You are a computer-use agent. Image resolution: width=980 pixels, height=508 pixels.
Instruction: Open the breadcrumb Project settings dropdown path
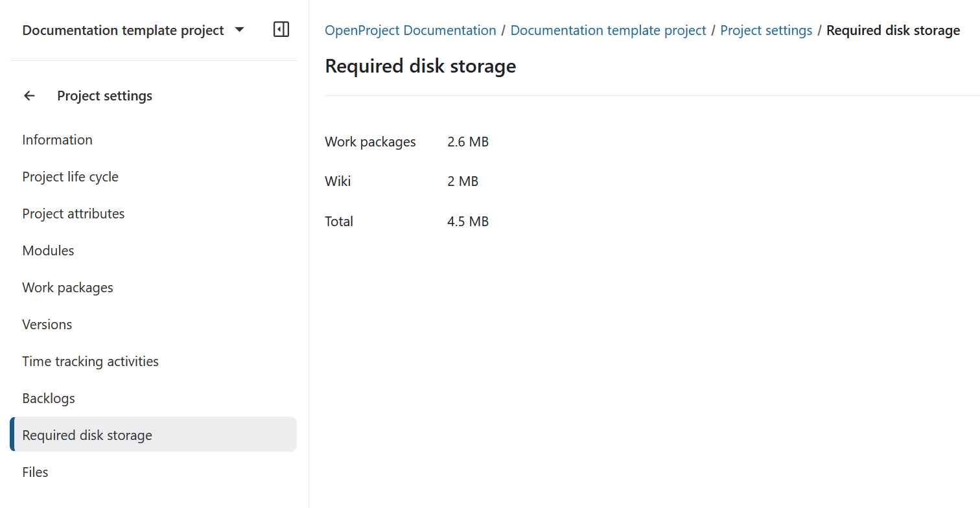[766, 30]
